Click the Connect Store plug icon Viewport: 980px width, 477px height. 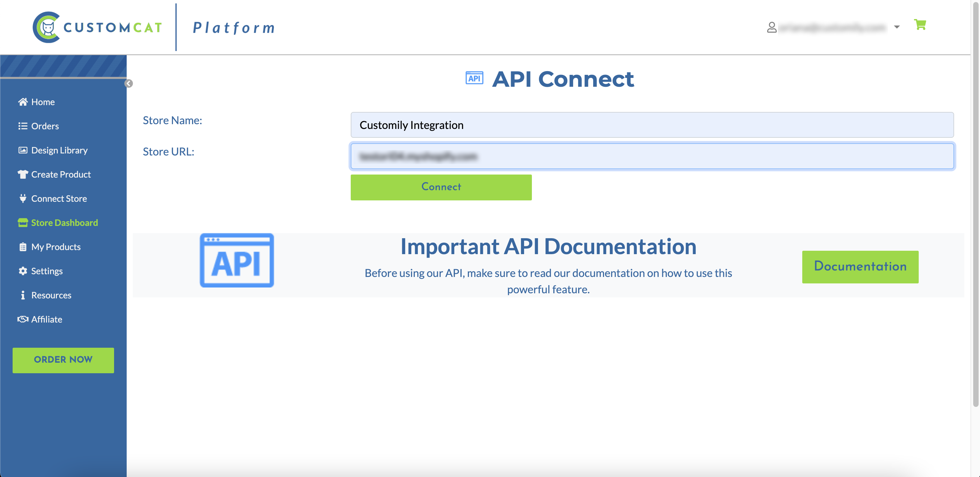tap(23, 198)
